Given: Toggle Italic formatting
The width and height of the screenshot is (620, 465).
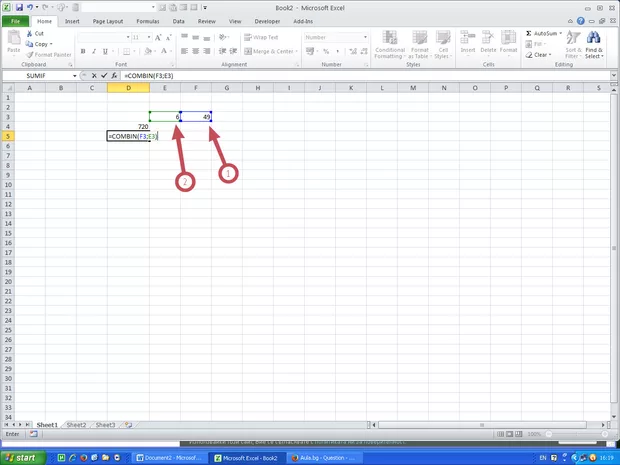Looking at the screenshot, I should point(94,51).
